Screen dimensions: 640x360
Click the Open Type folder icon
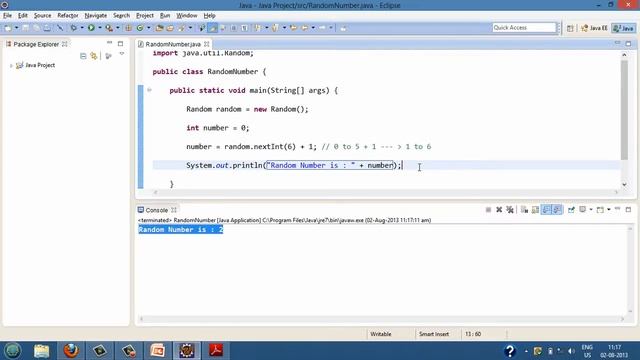(x=159, y=28)
